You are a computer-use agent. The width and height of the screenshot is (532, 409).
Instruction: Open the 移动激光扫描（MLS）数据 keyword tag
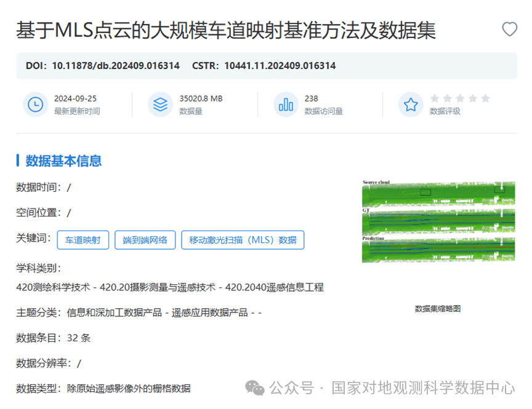(243, 240)
